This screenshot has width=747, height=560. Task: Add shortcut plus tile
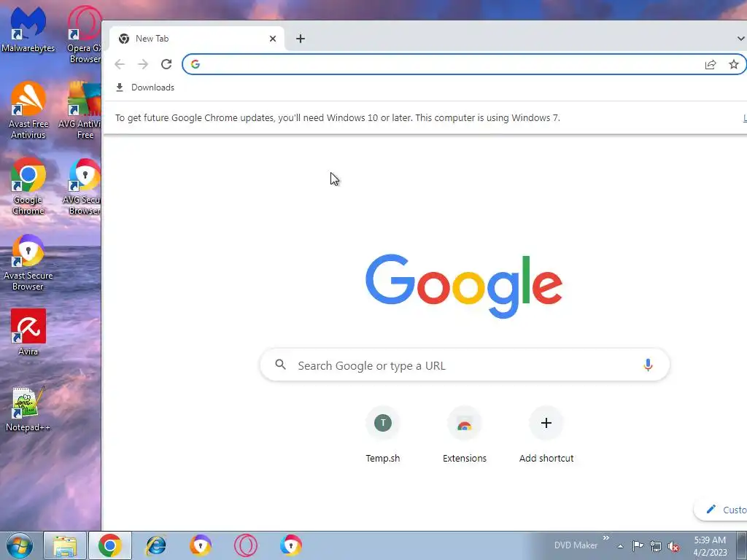point(546,435)
